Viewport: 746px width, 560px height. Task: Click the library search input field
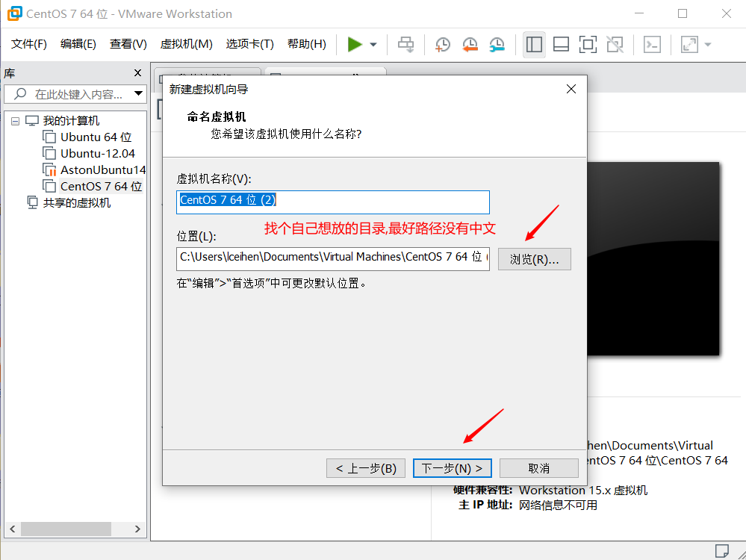(x=78, y=94)
